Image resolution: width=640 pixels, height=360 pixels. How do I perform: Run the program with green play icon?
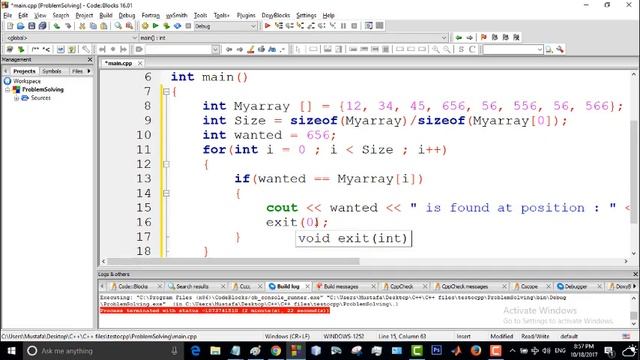click(x=156, y=26)
